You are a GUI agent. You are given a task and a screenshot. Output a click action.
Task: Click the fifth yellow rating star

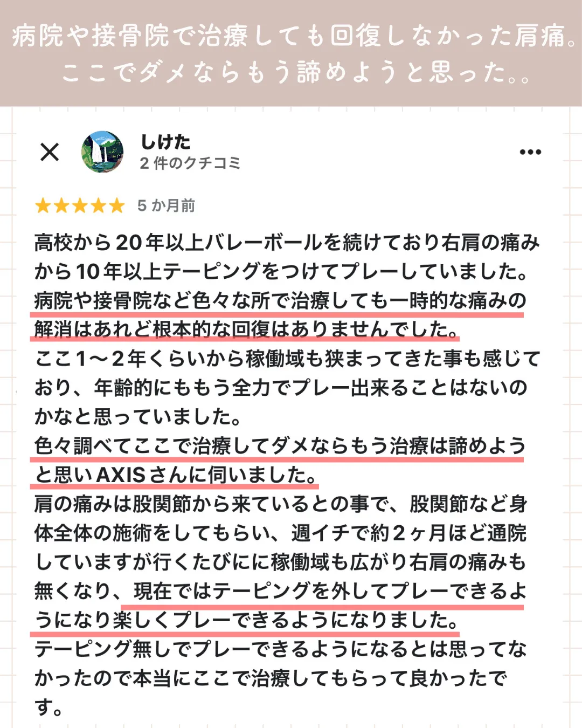click(x=116, y=205)
